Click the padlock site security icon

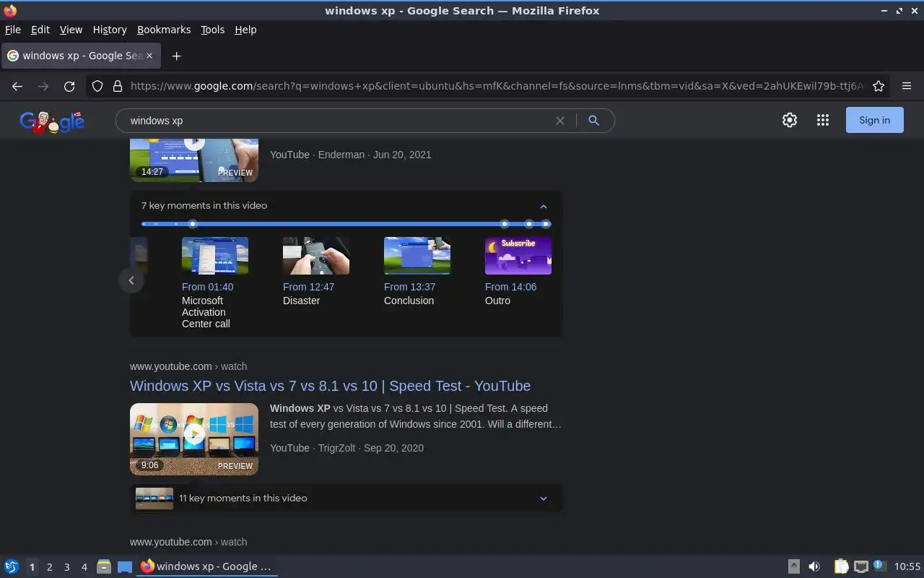pyautogui.click(x=117, y=86)
